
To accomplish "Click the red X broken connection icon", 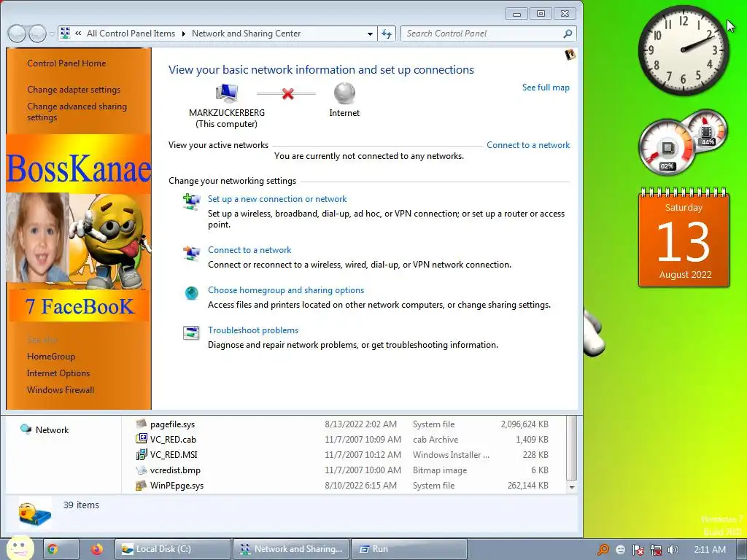I will (287, 93).
